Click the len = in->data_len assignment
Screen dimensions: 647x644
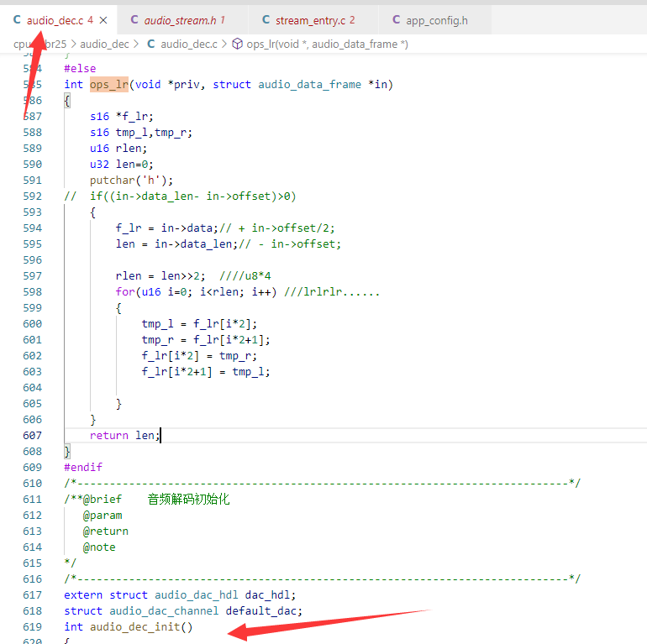click(176, 244)
